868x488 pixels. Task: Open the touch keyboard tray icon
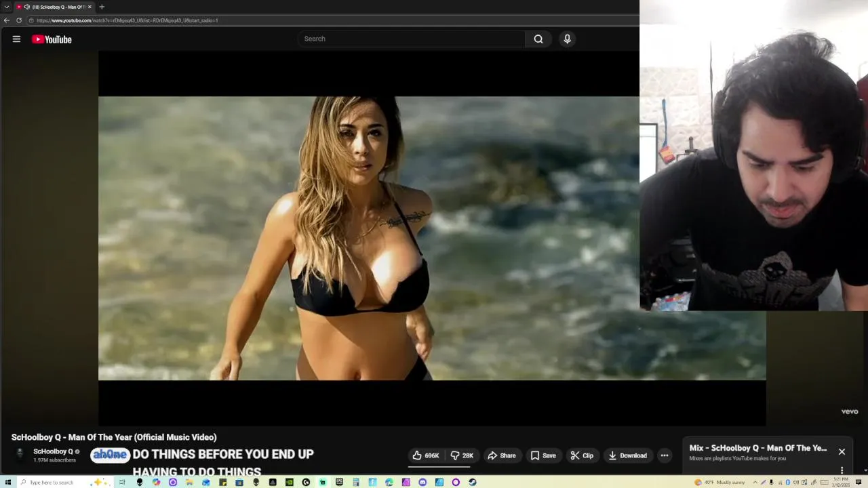825,482
